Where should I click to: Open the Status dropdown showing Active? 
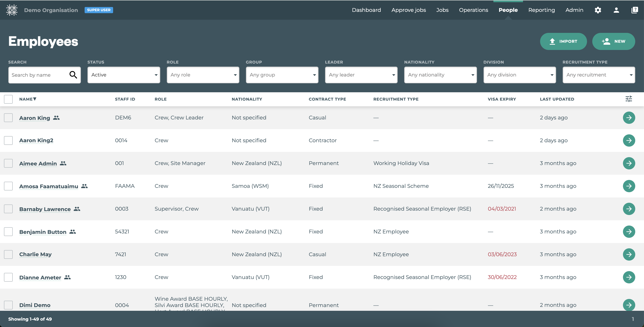click(x=124, y=75)
